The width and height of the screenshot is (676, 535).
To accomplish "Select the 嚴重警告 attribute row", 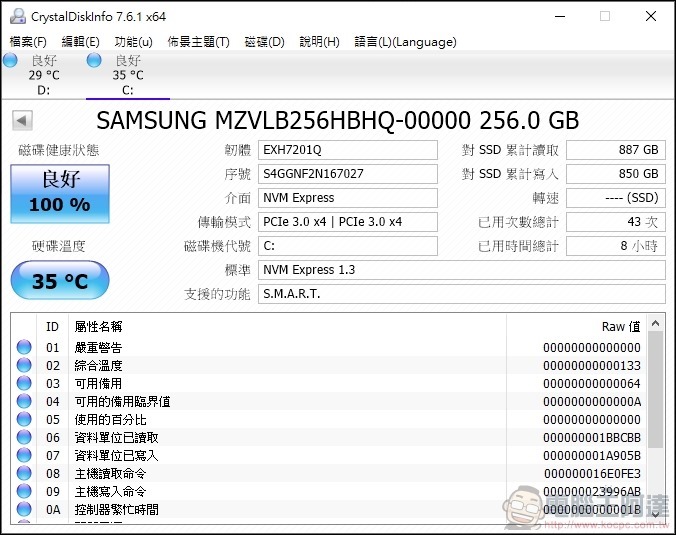I will (x=329, y=347).
